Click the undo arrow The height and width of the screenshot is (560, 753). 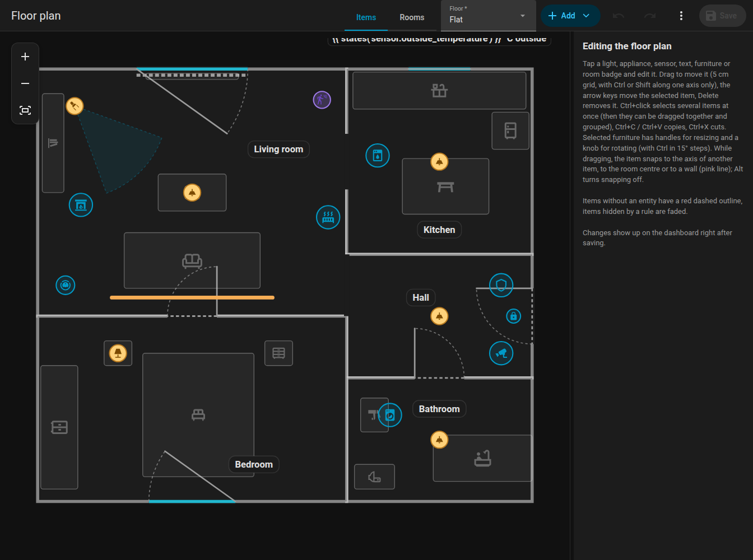619,16
